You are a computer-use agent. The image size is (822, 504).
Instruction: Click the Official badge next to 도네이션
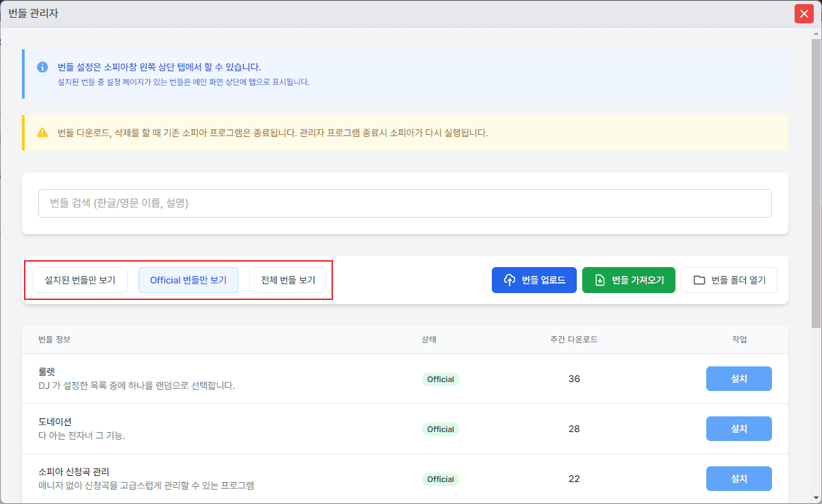[440, 429]
